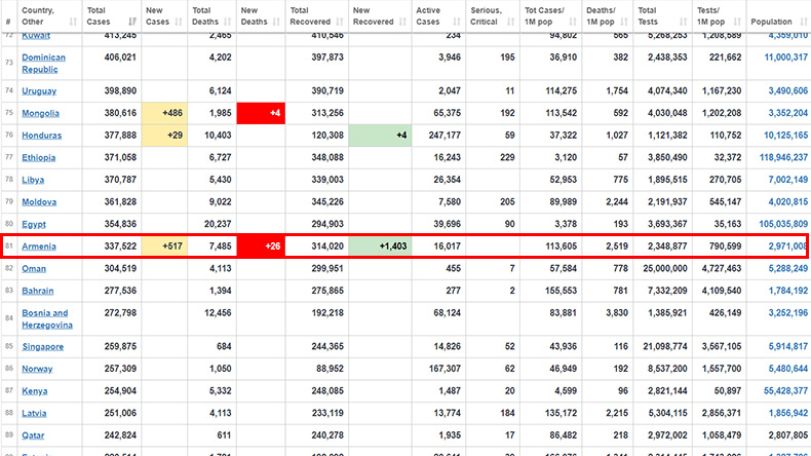Open Ethiopia population link 118,946,237
Viewport: 811px width, 456px height.
coord(783,157)
